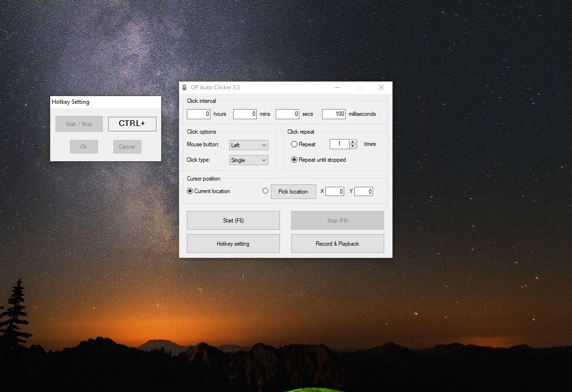The width and height of the screenshot is (572, 392).
Task: Select the Pick location radio button
Action: [x=265, y=191]
